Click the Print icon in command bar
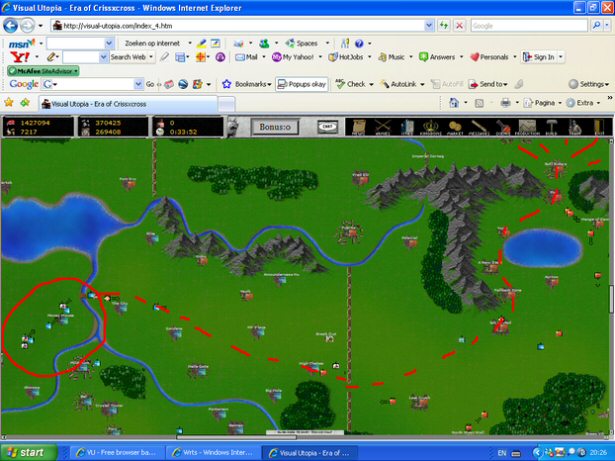The width and height of the screenshot is (615, 461). pyautogui.click(x=506, y=103)
